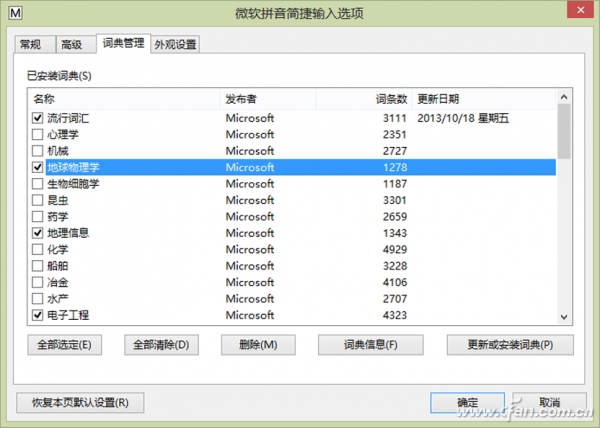Tick the 水产 dictionary checkbox

tap(38, 299)
